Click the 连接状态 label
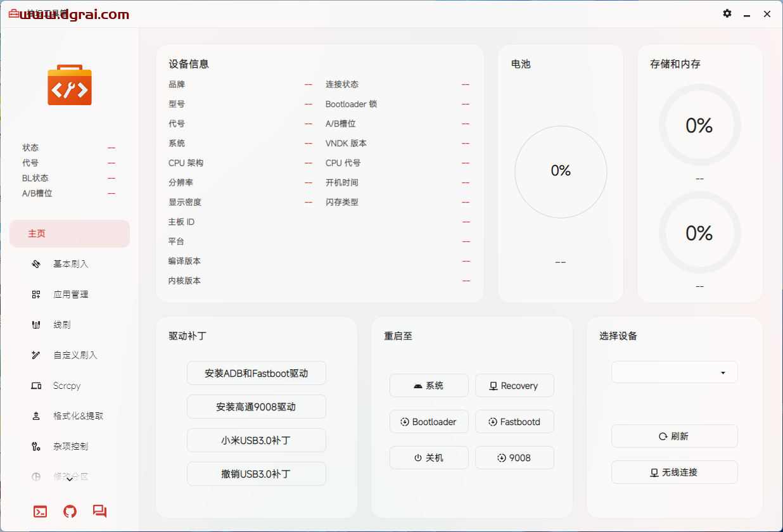Image resolution: width=783 pixels, height=532 pixels. [342, 84]
